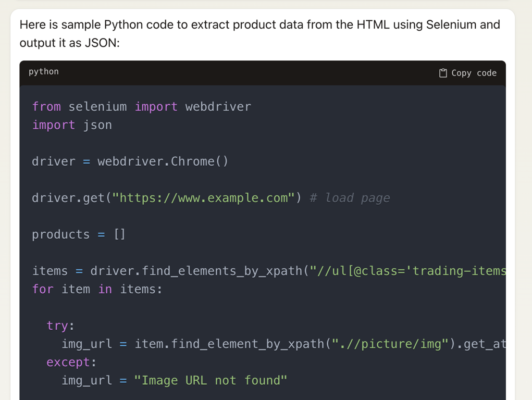Click "JSON:" in the intro sentence

point(102,43)
